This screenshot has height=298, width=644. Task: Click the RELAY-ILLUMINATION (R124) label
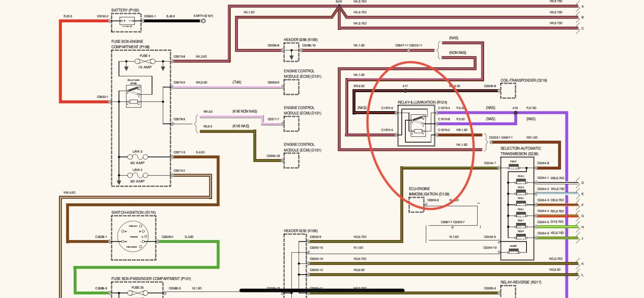(x=422, y=102)
